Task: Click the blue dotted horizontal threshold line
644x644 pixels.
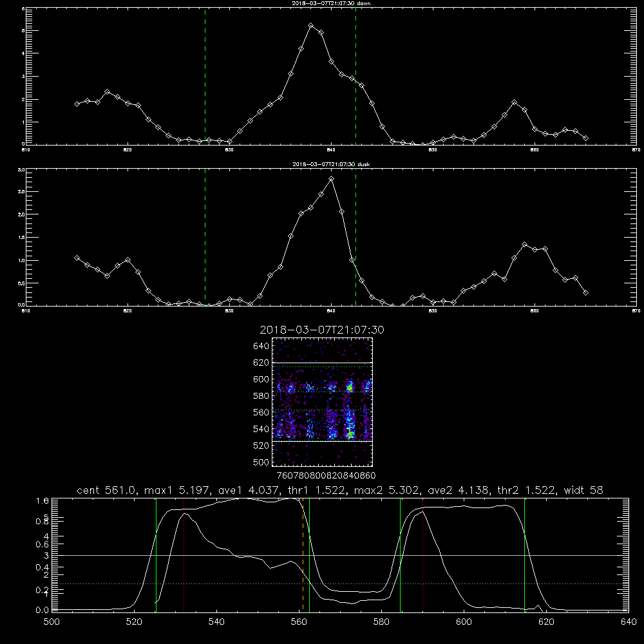Action: click(340, 583)
